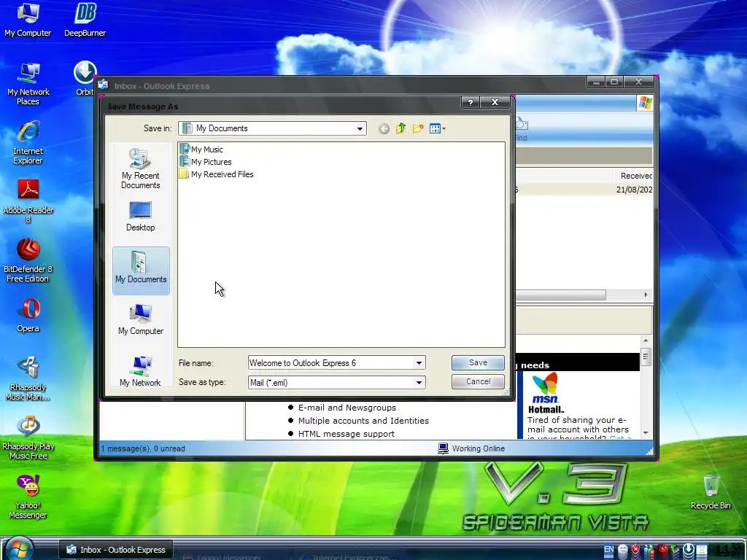
Task: Click the message row dated 21/08
Action: (x=584, y=190)
